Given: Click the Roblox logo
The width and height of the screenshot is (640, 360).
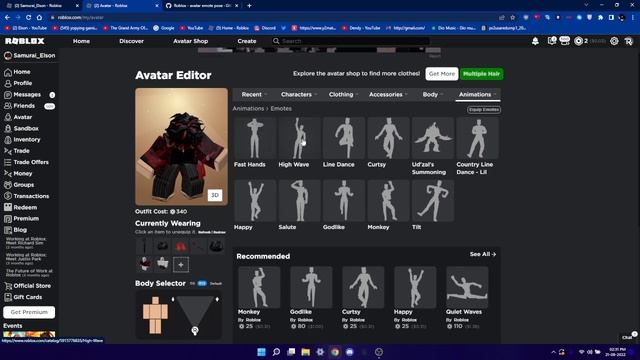Looking at the screenshot, I should click(24, 41).
